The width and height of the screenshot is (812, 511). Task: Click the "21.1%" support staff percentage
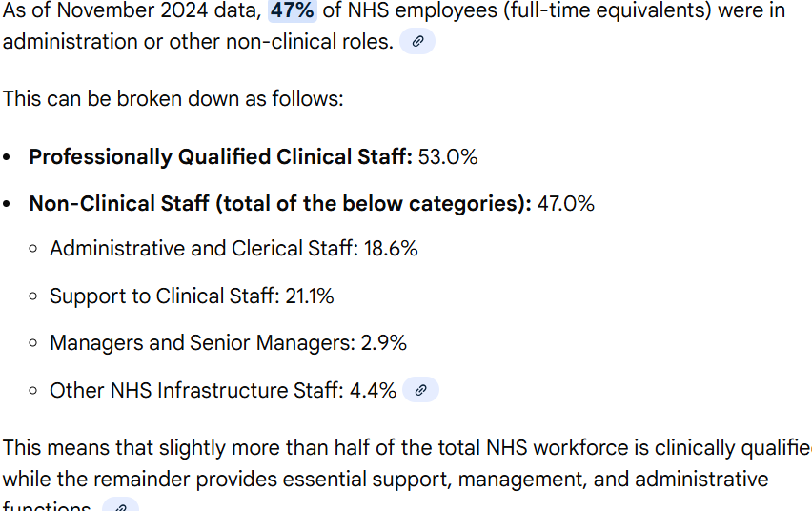point(309,296)
